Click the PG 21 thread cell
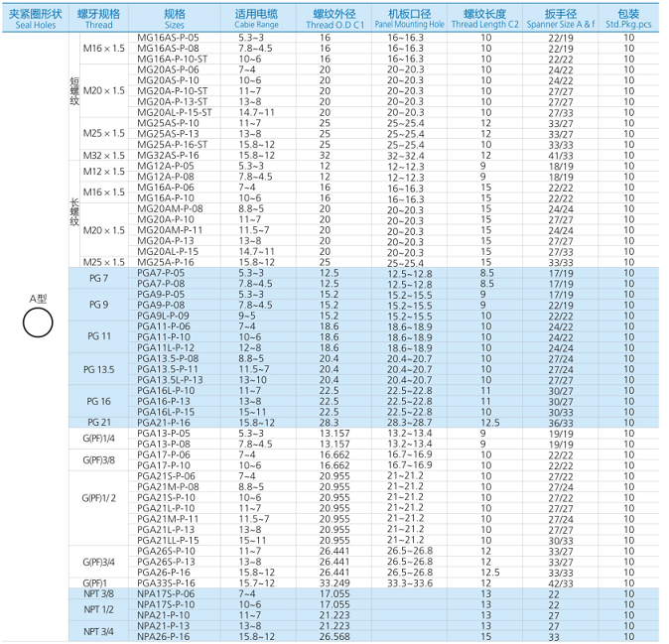The height and width of the screenshot is (644, 669). click(x=98, y=423)
